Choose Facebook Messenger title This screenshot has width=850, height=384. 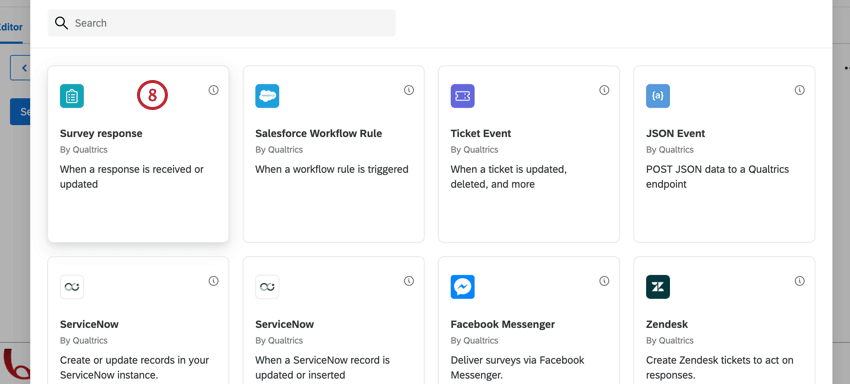click(x=503, y=324)
